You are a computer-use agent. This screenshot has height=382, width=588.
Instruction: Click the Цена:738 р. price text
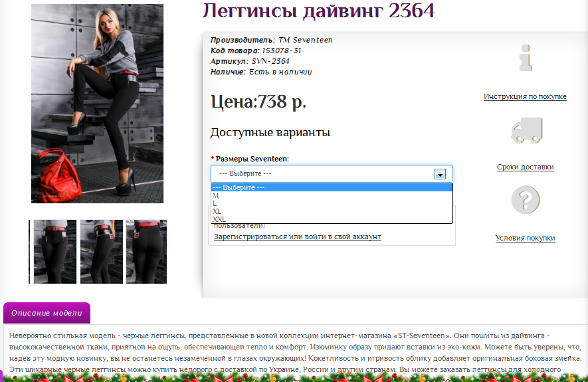click(x=258, y=102)
